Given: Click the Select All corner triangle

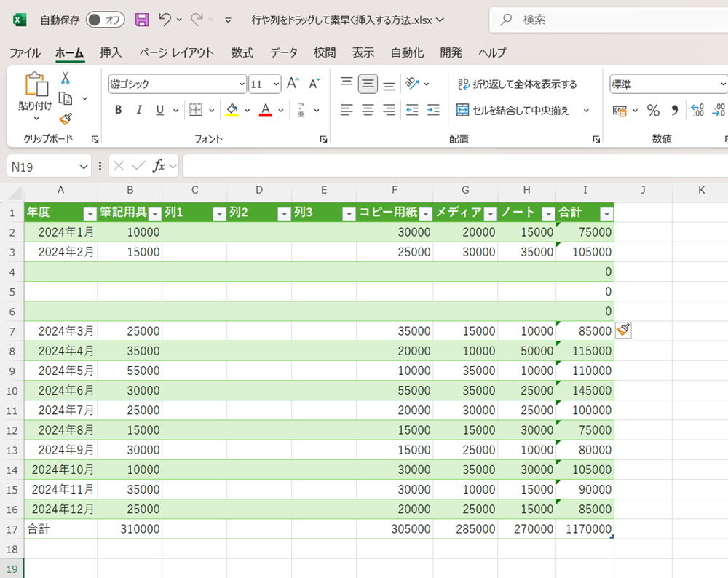Looking at the screenshot, I should tap(15, 192).
